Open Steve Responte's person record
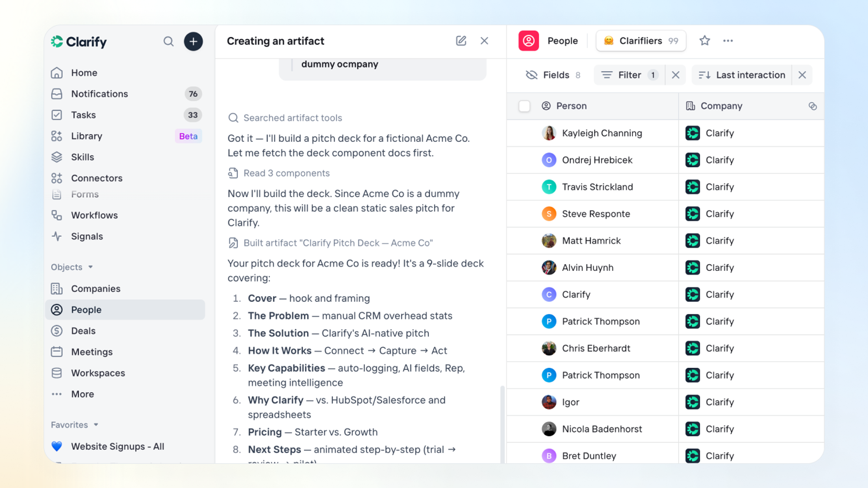Image resolution: width=868 pixels, height=488 pixels. click(596, 214)
